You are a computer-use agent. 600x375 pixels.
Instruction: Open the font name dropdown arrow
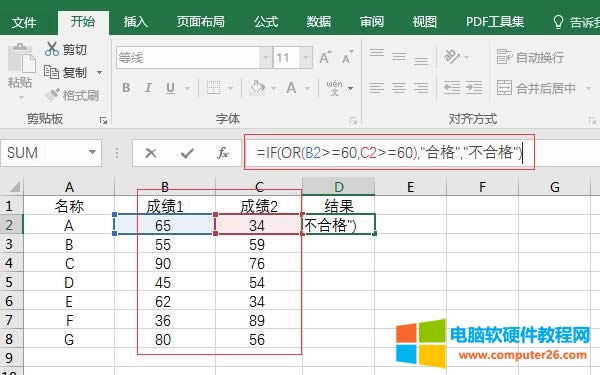(x=266, y=58)
